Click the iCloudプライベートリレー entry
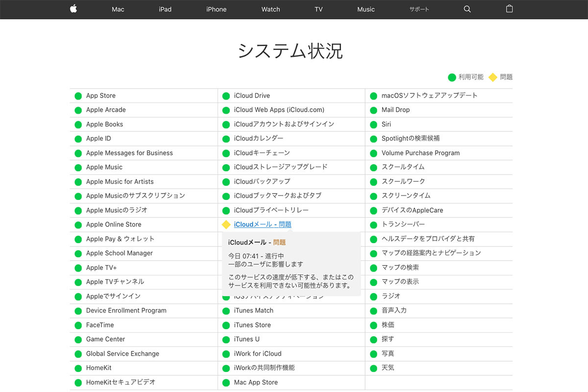This screenshot has width=588, height=392. pyautogui.click(x=271, y=210)
